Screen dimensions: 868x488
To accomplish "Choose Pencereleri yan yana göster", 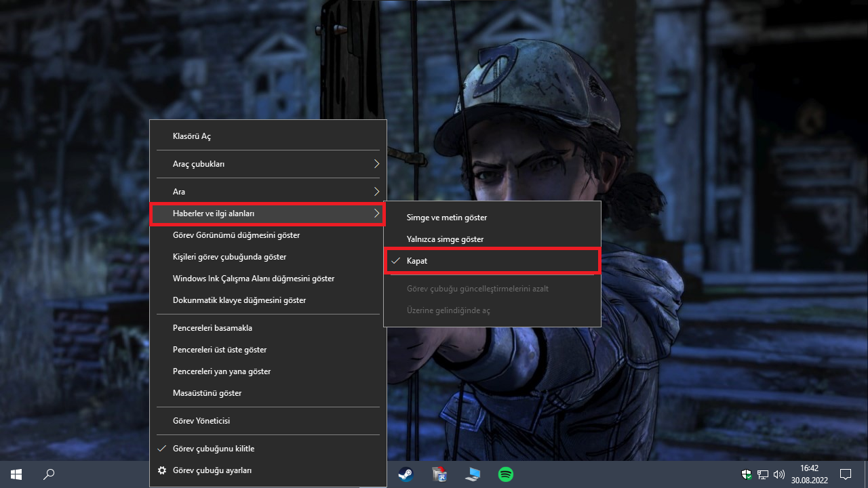I will 268,371.
